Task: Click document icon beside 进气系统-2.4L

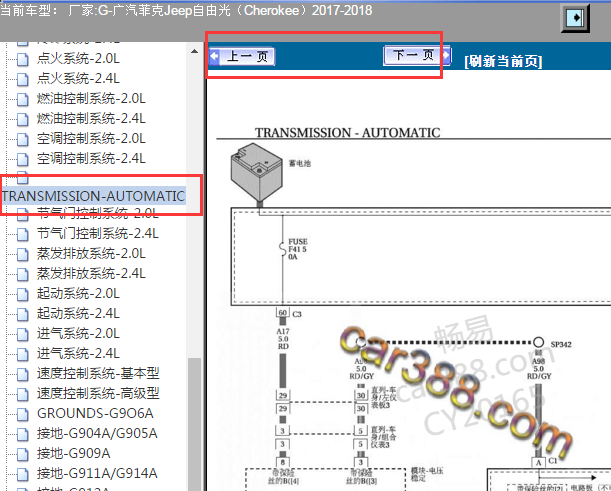Action: (x=23, y=354)
